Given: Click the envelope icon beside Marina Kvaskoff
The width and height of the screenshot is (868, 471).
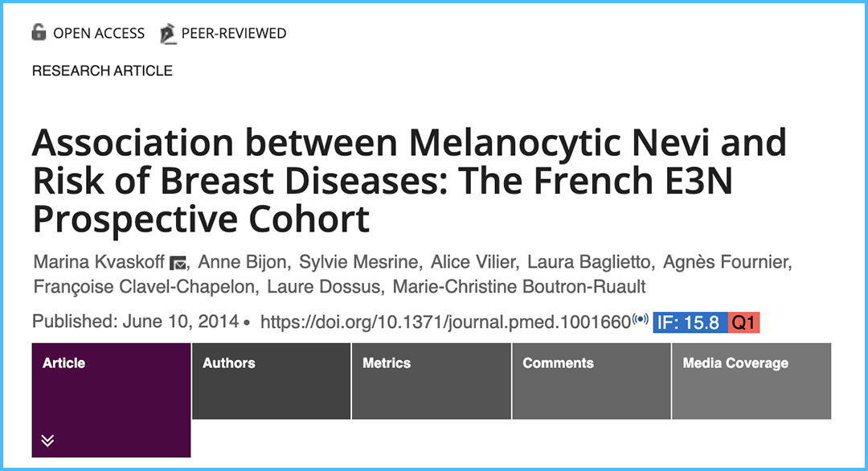Looking at the screenshot, I should coord(179,264).
